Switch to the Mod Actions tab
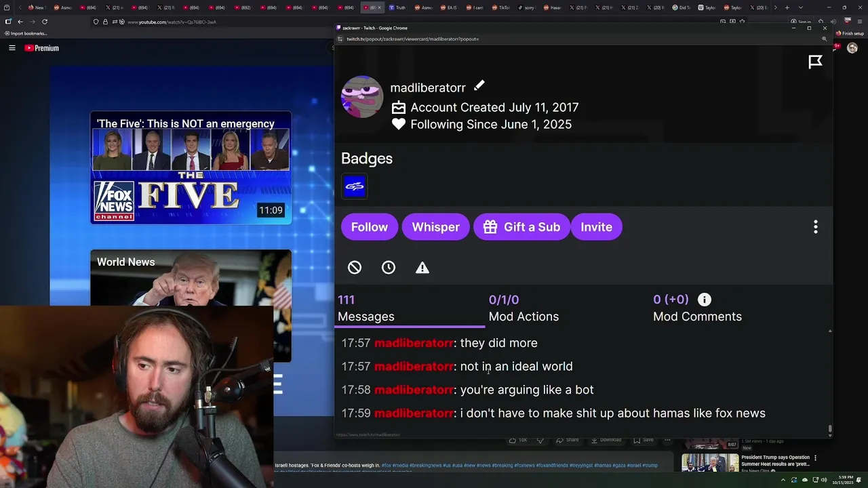This screenshot has height=488, width=868. pos(524,308)
